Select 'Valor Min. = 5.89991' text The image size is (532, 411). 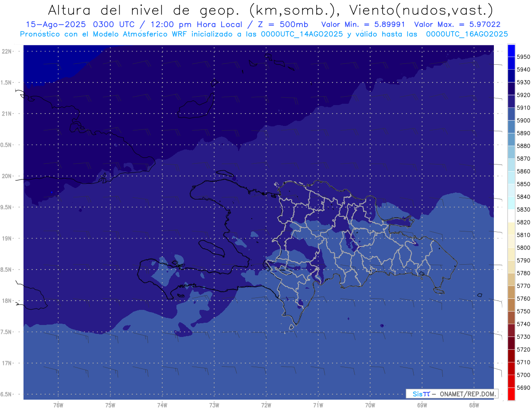(x=363, y=24)
